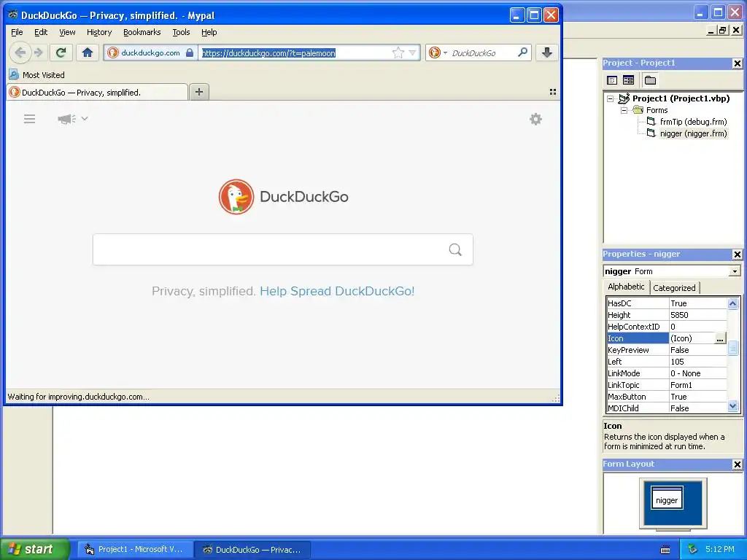Open a new tab with the plus button
This screenshot has height=560, width=747.
199,92
